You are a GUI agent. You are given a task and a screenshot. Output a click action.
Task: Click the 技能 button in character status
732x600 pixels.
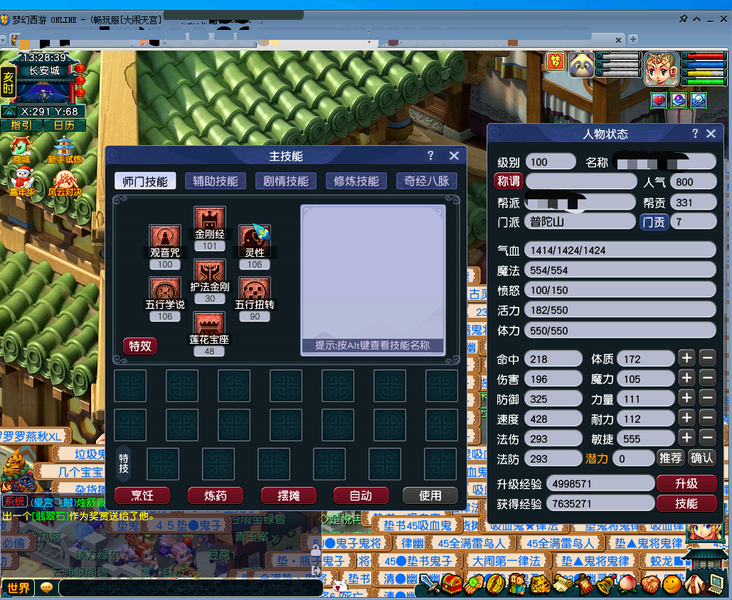click(686, 503)
